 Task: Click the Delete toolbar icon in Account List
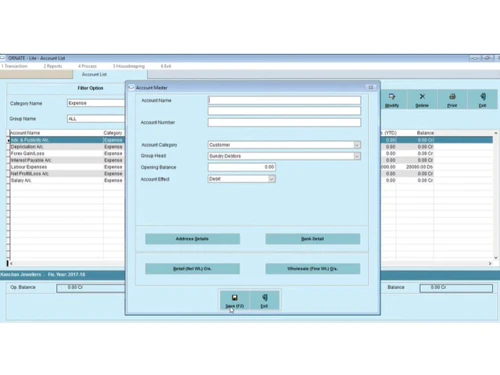point(422,100)
